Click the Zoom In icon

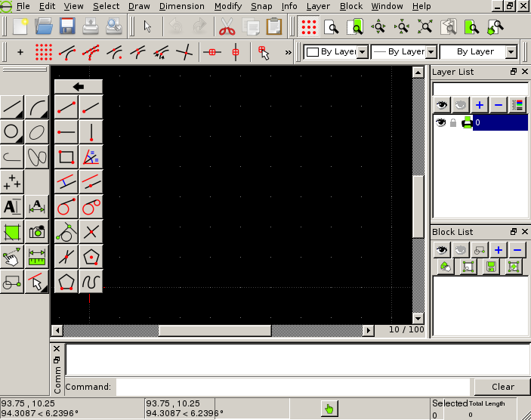(x=378, y=26)
